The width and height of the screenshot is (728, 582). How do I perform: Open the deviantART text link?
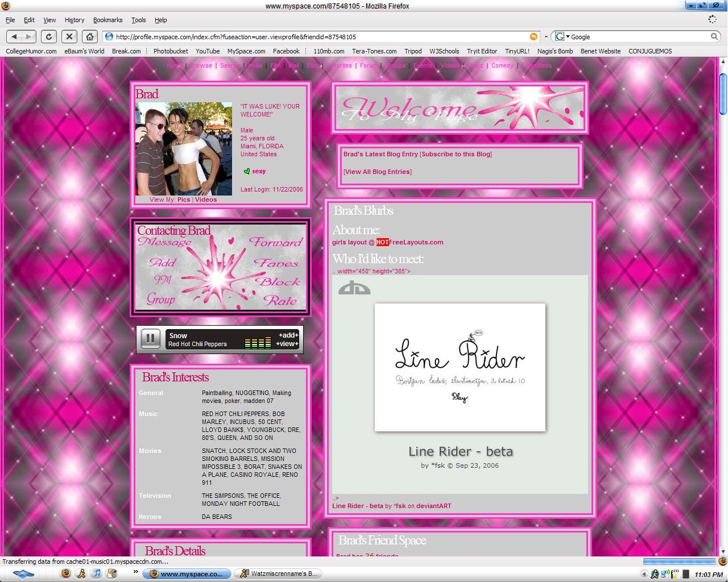point(433,506)
